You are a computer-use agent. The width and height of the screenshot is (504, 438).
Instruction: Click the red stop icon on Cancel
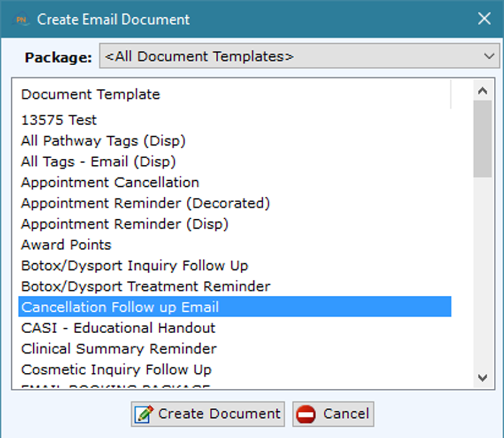(306, 414)
